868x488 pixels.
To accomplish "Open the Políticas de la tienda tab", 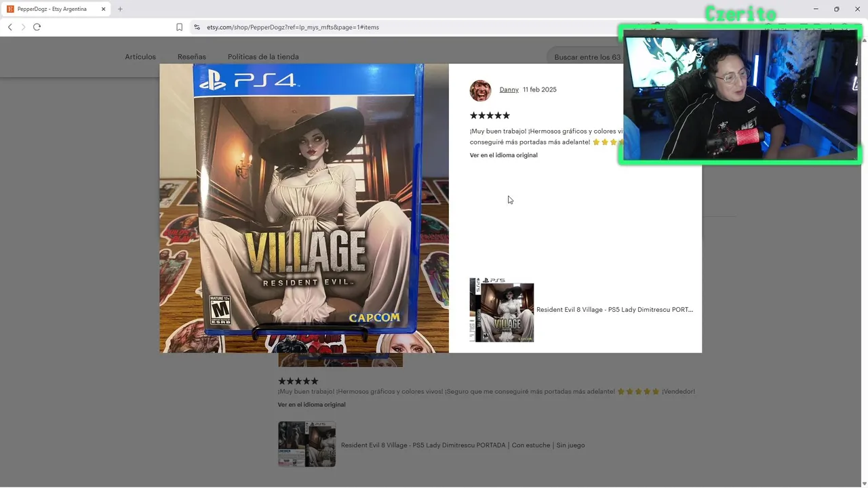I will 263,57.
